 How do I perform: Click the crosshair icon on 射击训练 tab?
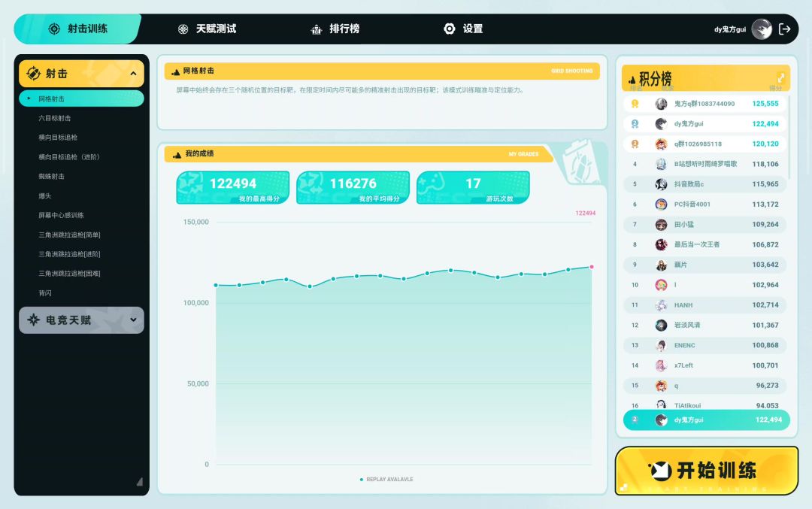click(x=54, y=29)
